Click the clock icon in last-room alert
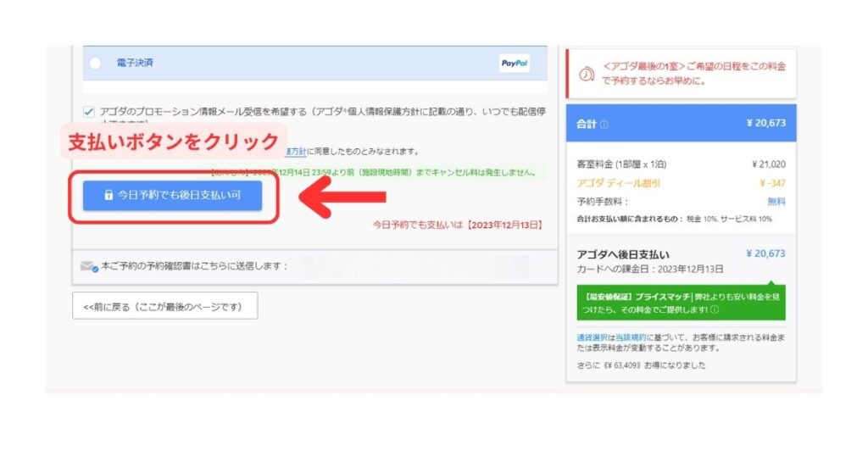The image size is (868, 456). 587,74
